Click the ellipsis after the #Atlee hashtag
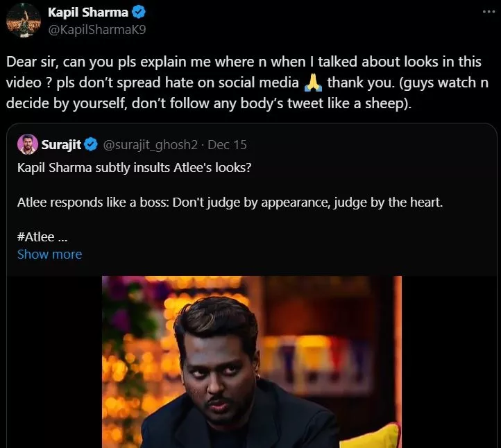 click(x=62, y=236)
